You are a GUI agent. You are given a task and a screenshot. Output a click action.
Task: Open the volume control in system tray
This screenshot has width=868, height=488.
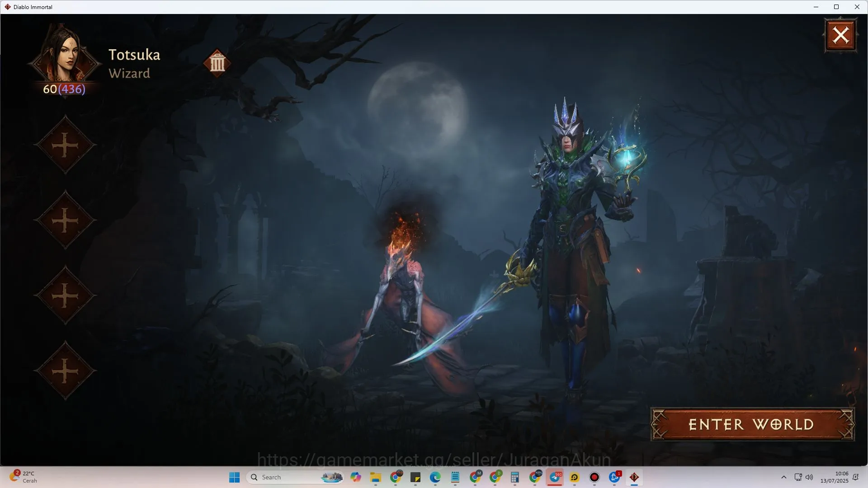[x=809, y=477]
